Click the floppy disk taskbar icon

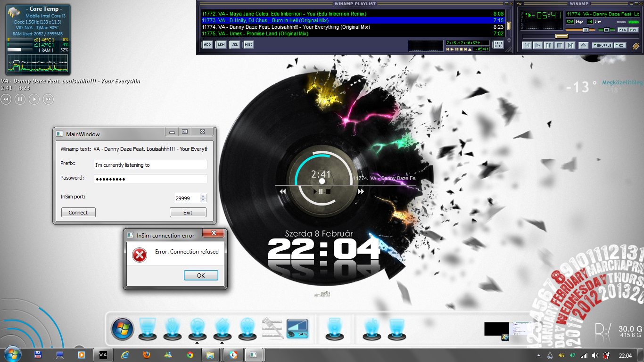click(x=38, y=354)
